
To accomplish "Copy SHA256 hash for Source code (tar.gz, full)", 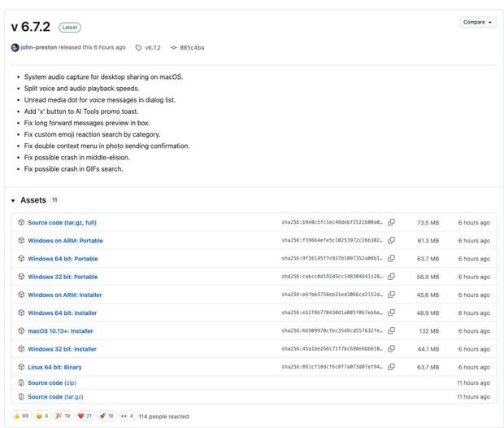I will (391, 222).
